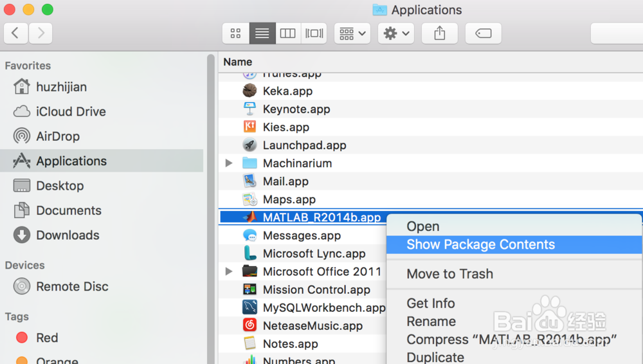
Task: Click the sidebar vertical scrollbar
Action: [211, 208]
